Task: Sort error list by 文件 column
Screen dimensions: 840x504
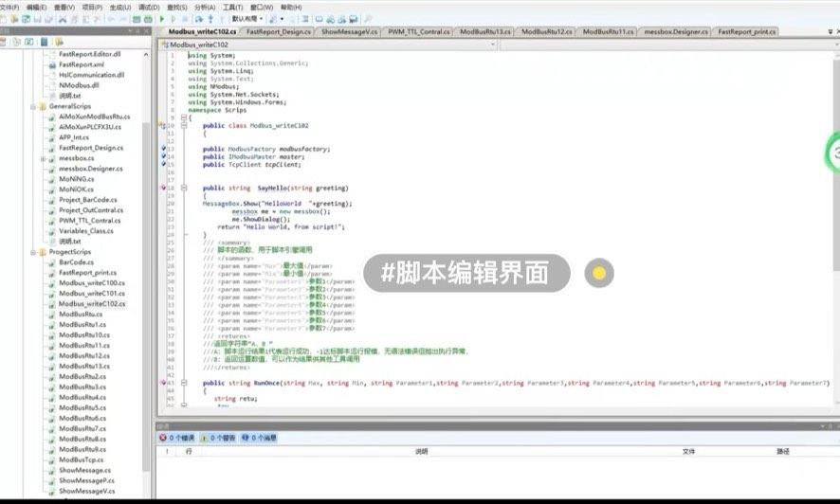Action: (x=688, y=452)
